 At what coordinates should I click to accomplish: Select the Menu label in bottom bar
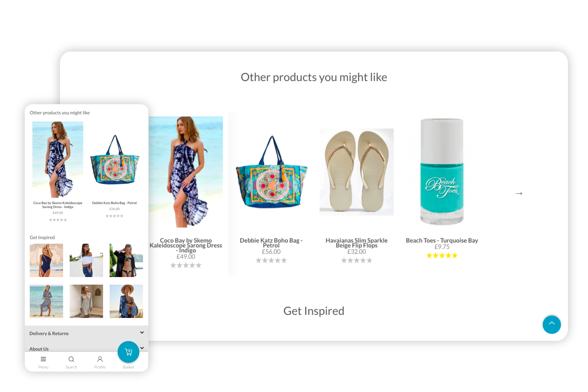[x=43, y=367]
